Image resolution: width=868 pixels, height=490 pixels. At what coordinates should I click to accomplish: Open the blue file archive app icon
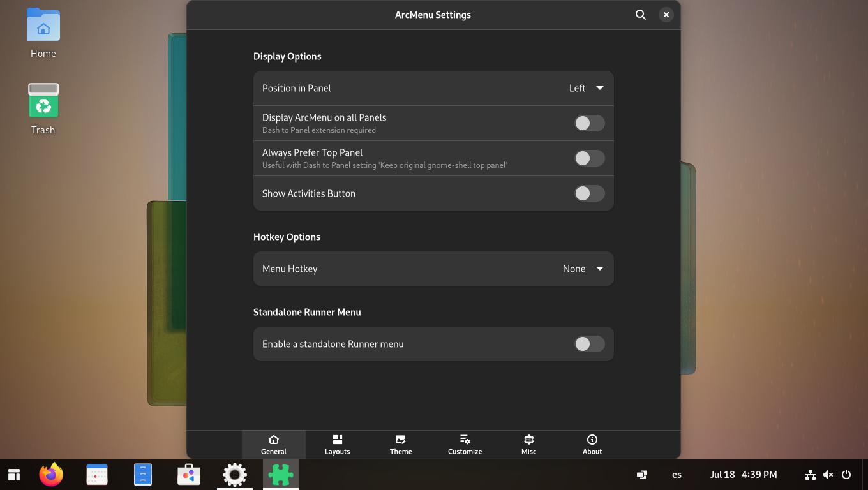pos(143,475)
